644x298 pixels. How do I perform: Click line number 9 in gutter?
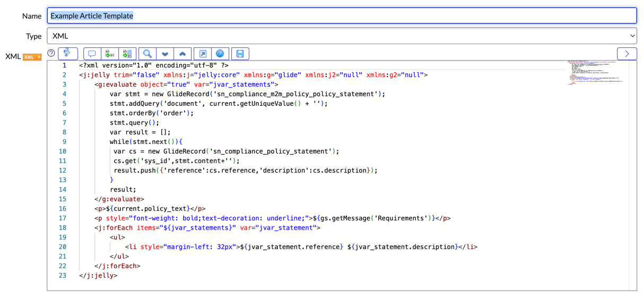[64, 142]
